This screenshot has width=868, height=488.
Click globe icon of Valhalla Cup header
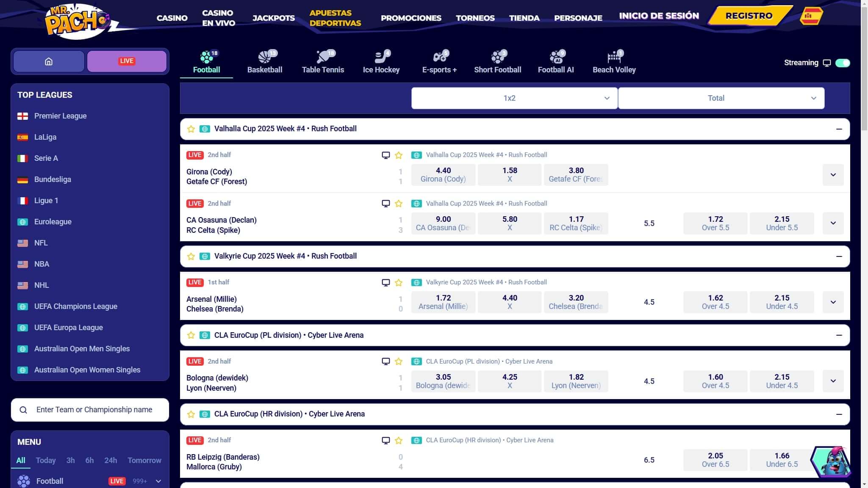click(205, 129)
